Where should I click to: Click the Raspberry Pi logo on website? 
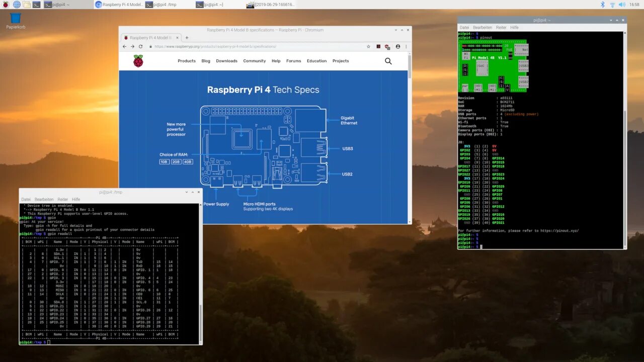[x=138, y=61]
